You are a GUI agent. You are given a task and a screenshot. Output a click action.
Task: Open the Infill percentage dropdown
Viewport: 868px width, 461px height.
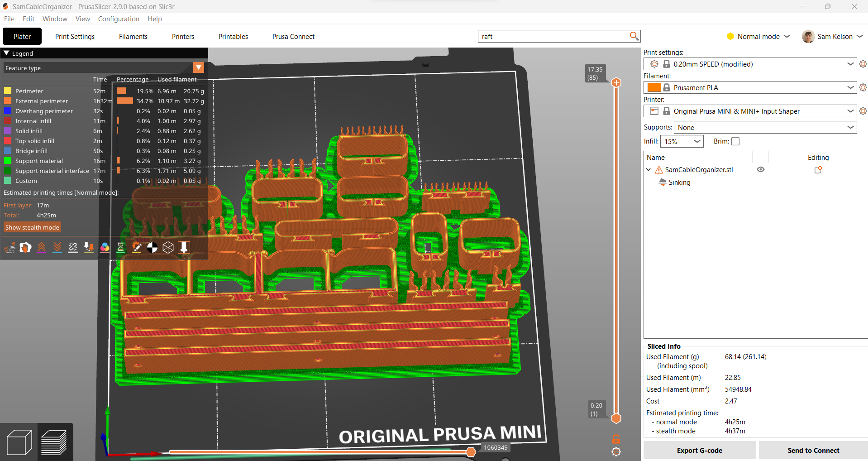pyautogui.click(x=682, y=141)
